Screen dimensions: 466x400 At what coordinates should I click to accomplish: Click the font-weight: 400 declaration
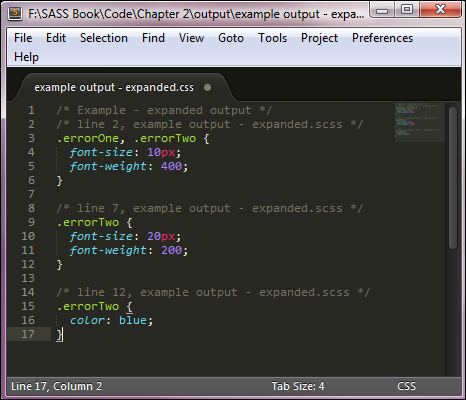pyautogui.click(x=129, y=166)
